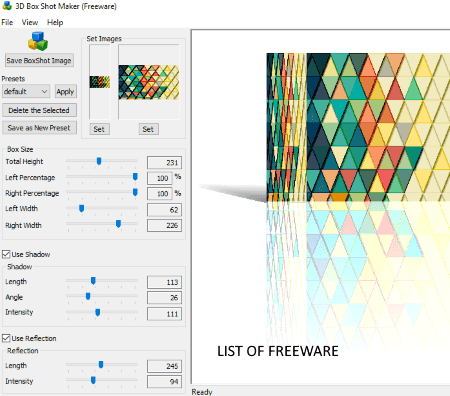Click the Reflection Length slider
Image resolution: width=450 pixels, height=396 pixels.
coord(102,365)
